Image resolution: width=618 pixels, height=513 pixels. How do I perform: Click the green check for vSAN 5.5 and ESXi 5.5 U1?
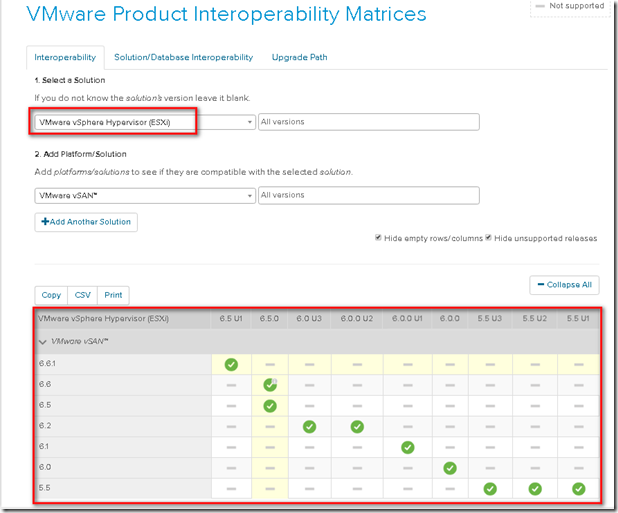coord(579,489)
